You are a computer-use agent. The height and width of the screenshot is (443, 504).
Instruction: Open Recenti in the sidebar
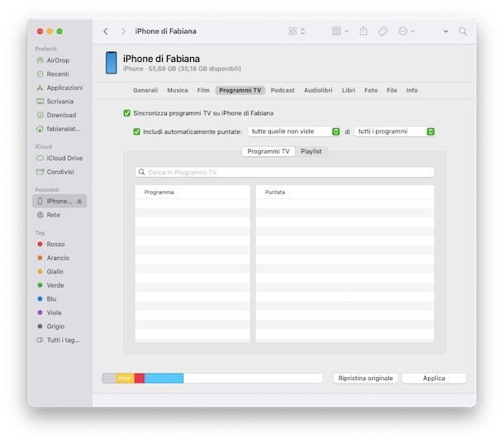(58, 74)
